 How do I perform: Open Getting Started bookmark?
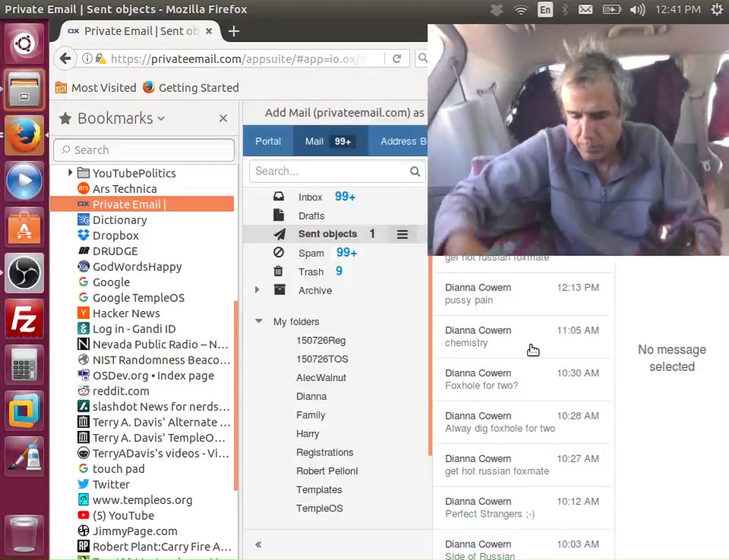pos(191,88)
